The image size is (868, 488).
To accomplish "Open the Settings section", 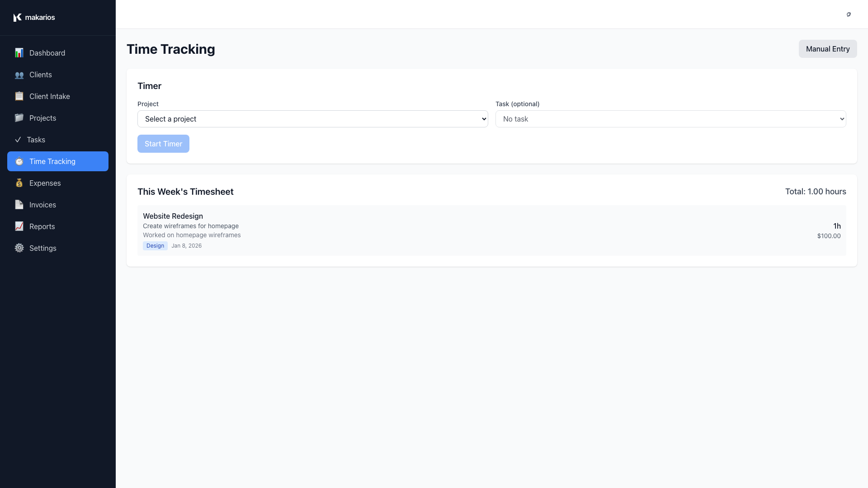I will click(x=42, y=248).
